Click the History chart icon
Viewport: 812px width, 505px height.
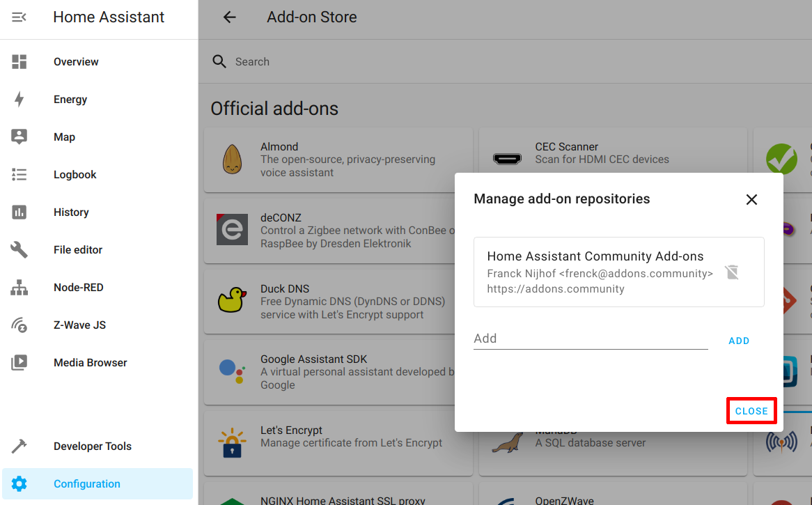(x=19, y=212)
